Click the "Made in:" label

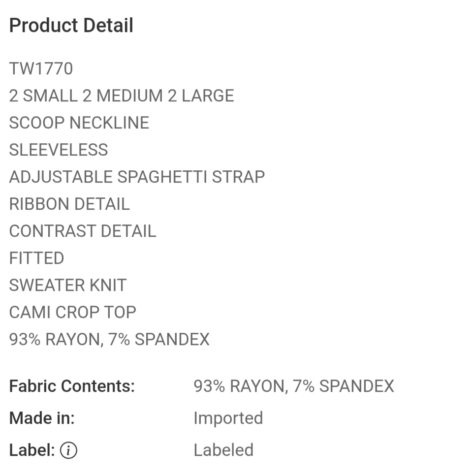[42, 418]
